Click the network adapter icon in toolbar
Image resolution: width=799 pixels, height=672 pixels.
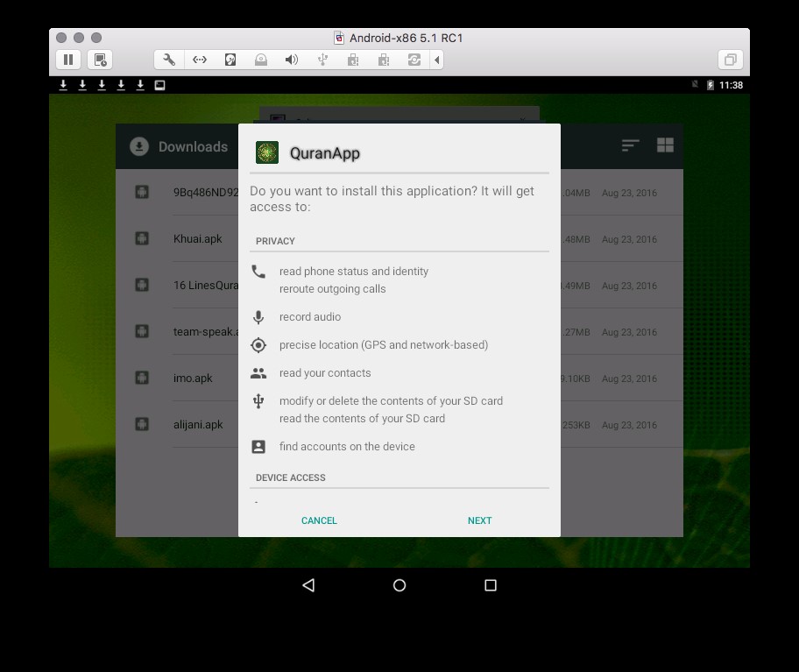point(200,60)
